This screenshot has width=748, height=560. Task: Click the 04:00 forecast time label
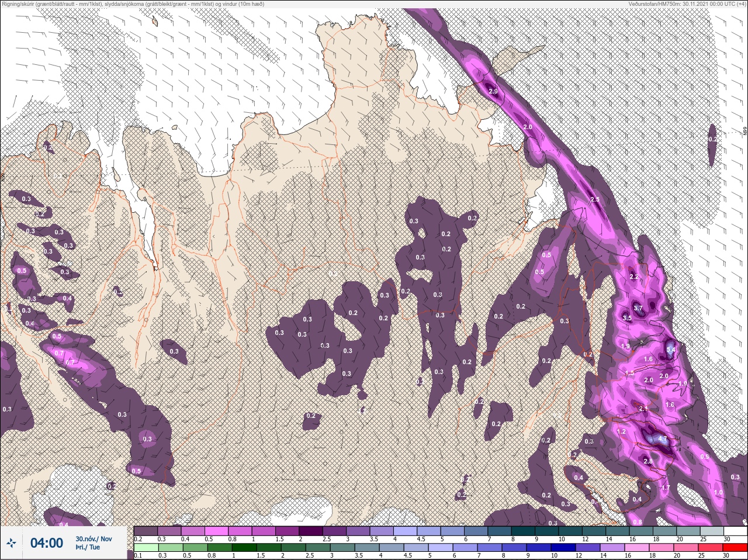click(47, 543)
